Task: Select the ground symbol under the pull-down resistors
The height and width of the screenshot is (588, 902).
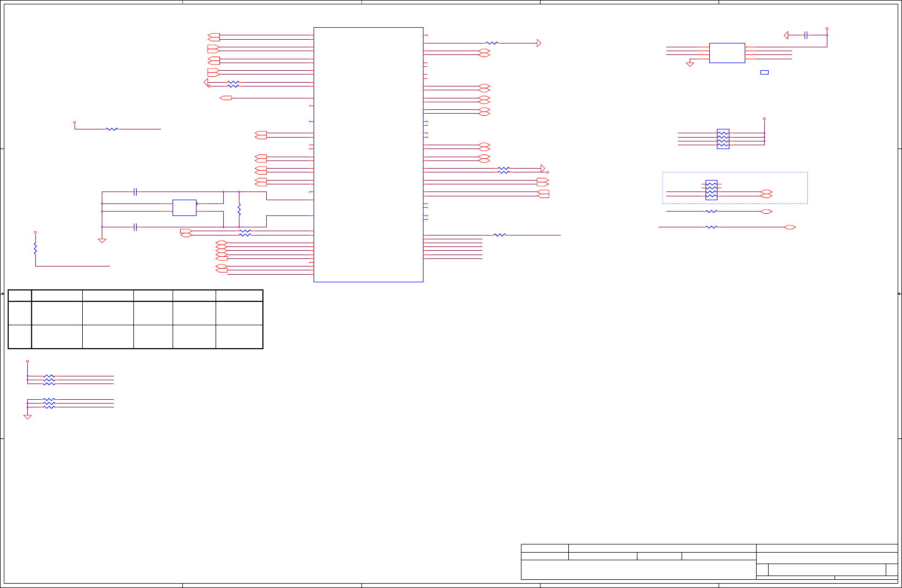Action: [x=27, y=417]
